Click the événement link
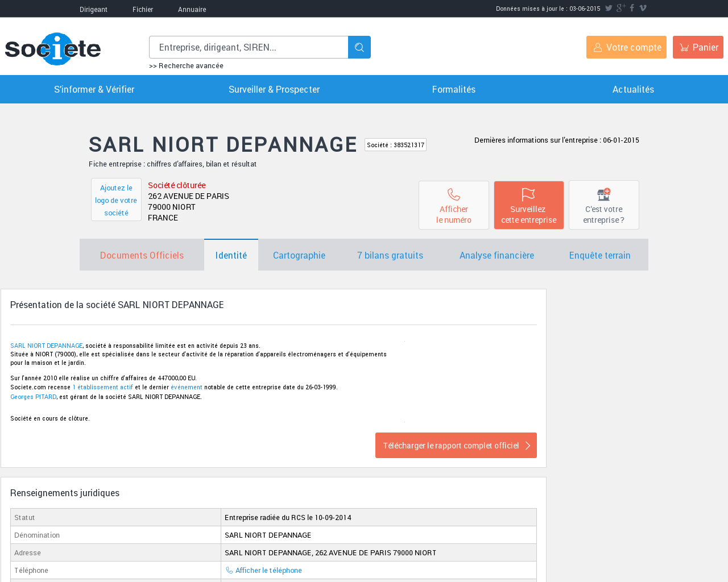 pos(187,387)
